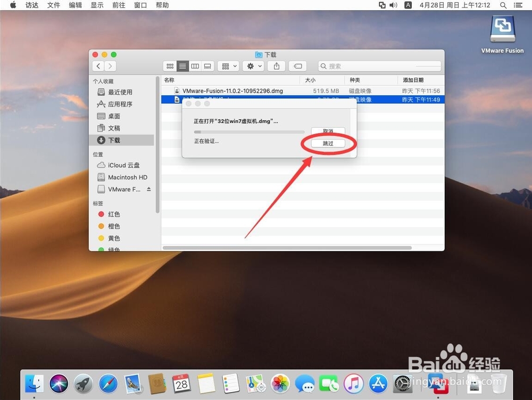Open the grouping options dropdown
532x400 pixels.
click(228, 66)
